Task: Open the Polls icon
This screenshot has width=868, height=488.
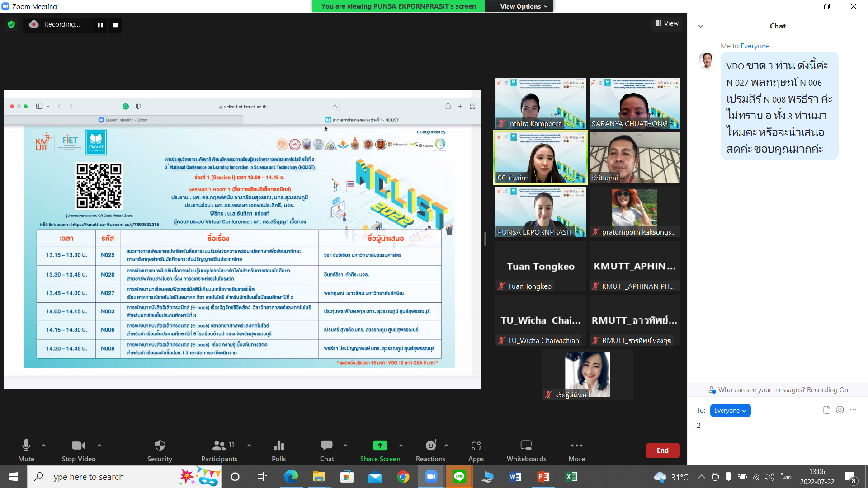Action: pos(278,446)
